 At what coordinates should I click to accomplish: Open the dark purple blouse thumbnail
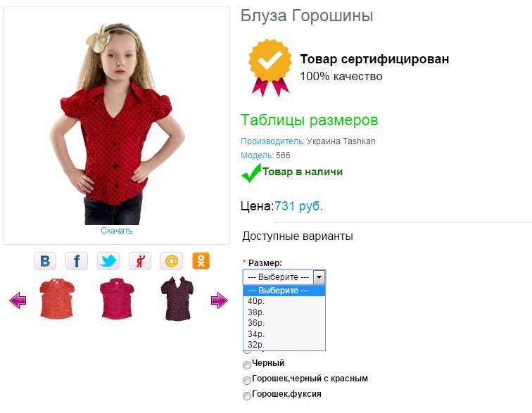177,298
